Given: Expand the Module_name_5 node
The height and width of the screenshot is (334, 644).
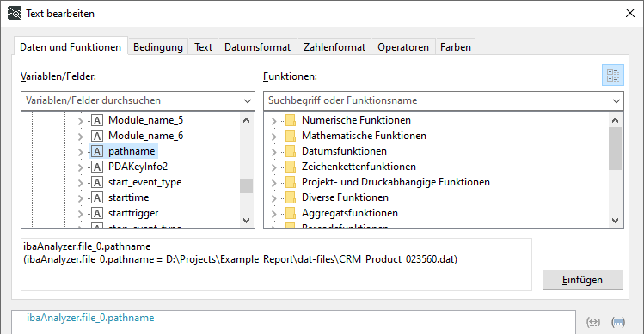Looking at the screenshot, I should point(81,121).
